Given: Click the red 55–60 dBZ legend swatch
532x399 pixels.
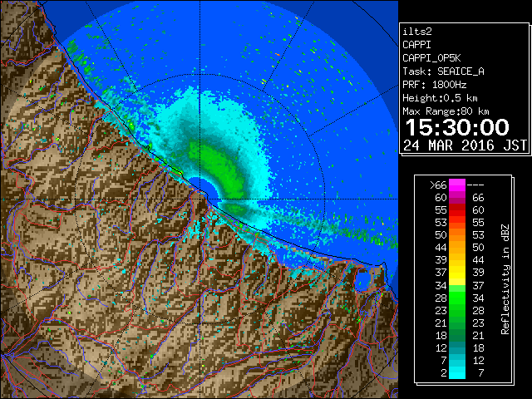Looking at the screenshot, I should [x=457, y=210].
